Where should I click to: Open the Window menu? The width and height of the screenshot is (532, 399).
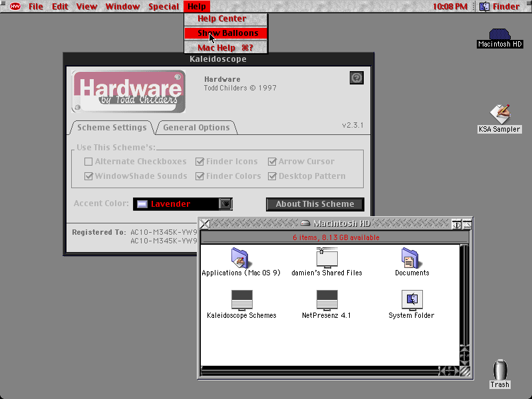pos(122,7)
